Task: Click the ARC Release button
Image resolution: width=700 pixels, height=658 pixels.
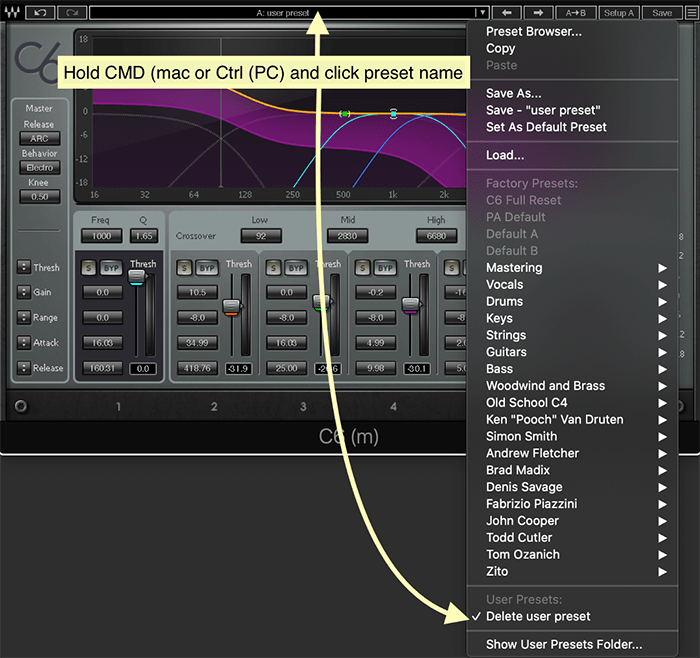Action: coord(40,138)
